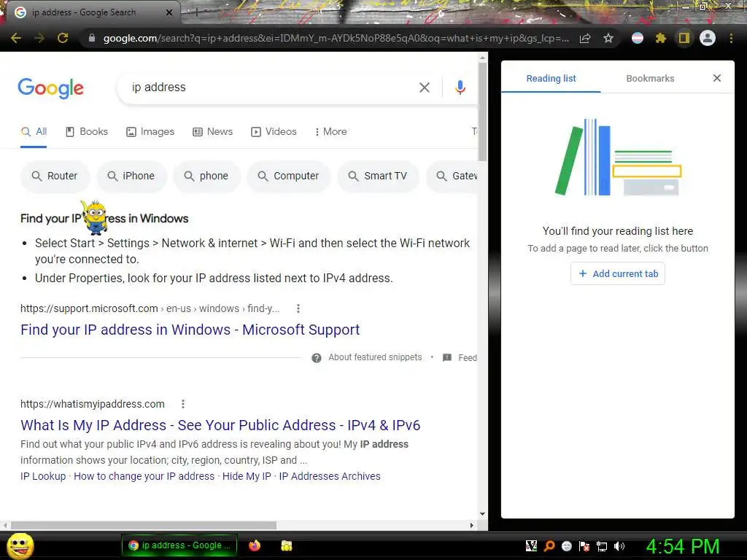Switch to Bookmarks tab in side panel

click(650, 79)
